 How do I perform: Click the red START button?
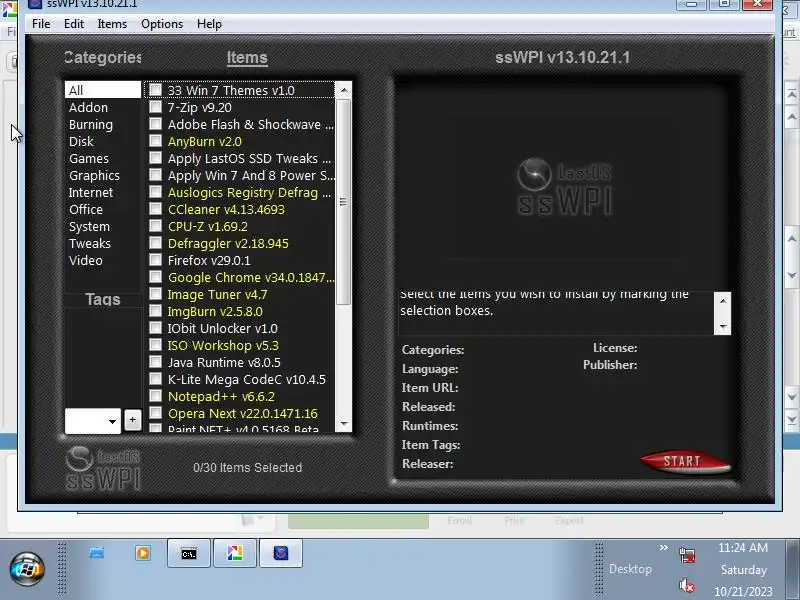(685, 462)
